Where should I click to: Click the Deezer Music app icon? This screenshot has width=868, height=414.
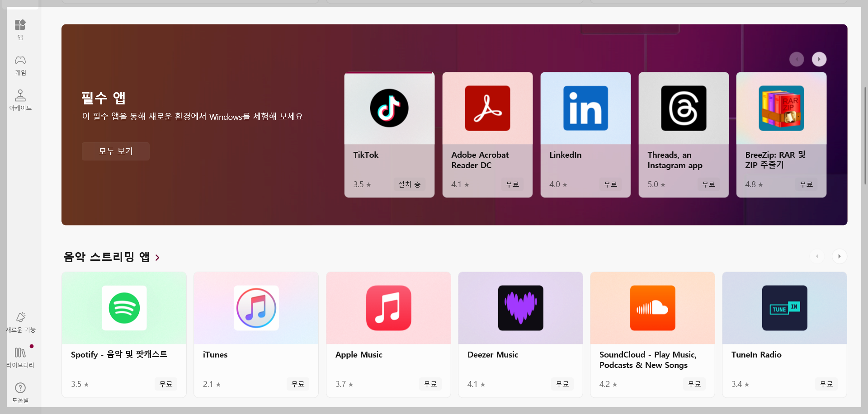521,308
